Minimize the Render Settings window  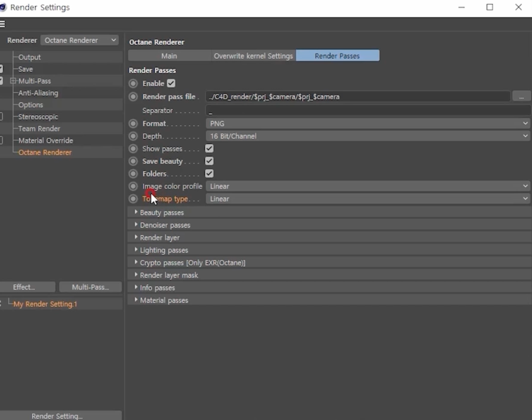click(462, 7)
